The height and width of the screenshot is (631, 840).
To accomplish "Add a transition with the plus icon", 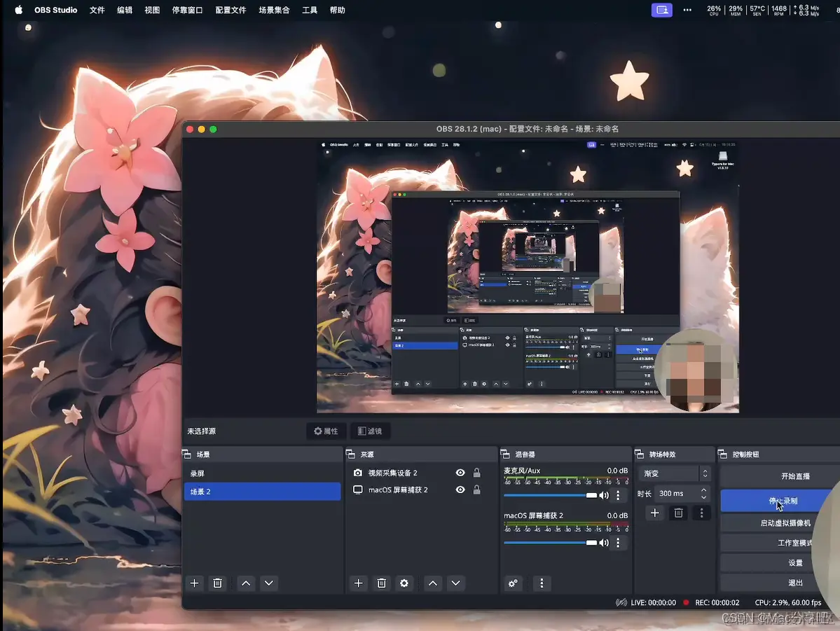I will pyautogui.click(x=654, y=513).
